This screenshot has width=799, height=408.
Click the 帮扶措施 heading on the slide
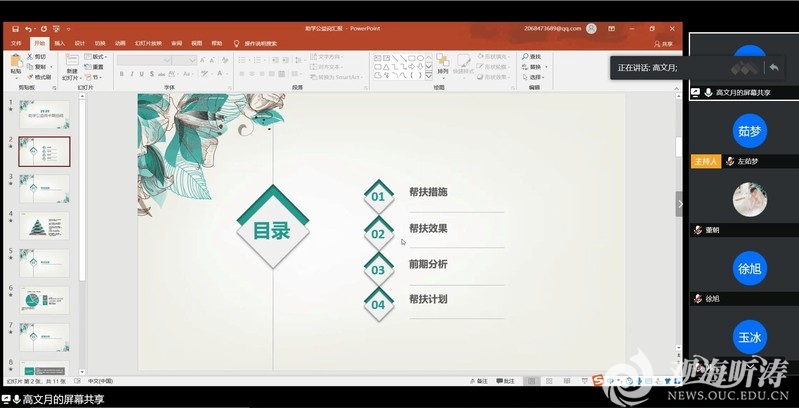(x=428, y=192)
